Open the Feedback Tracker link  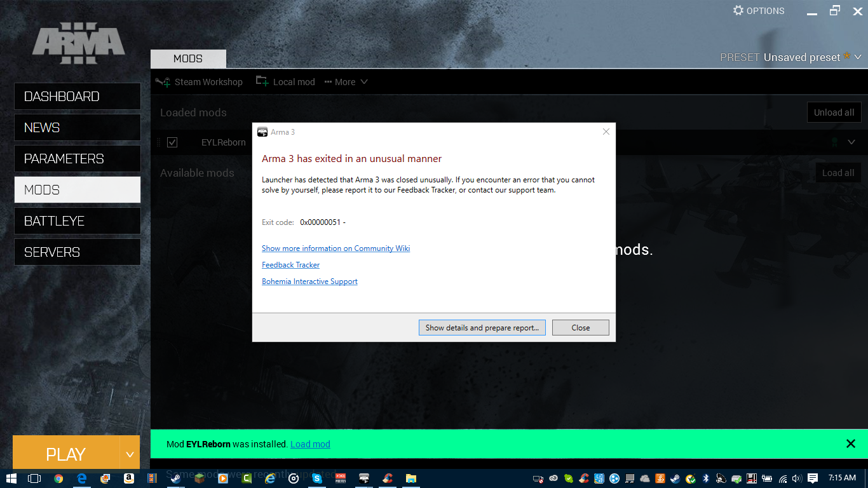291,265
